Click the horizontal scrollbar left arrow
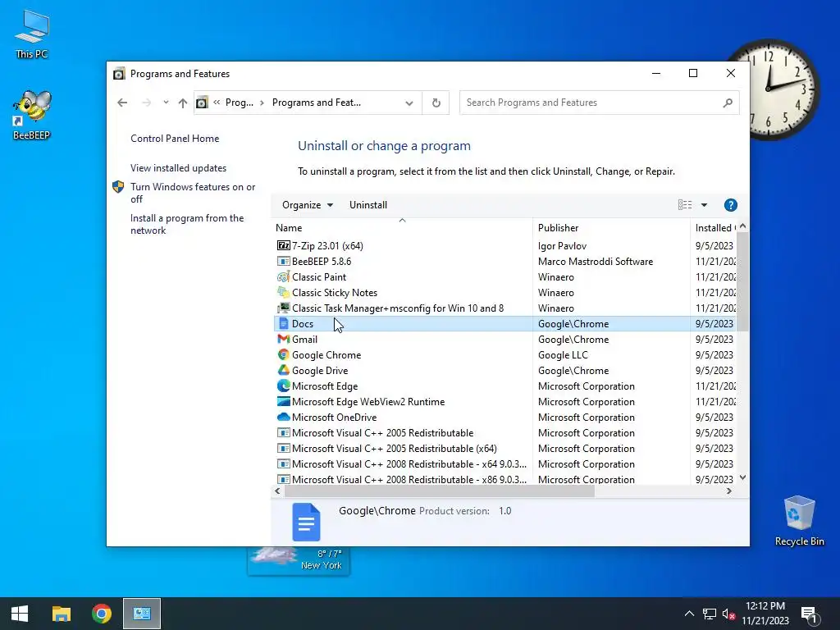840x630 pixels. pos(277,491)
